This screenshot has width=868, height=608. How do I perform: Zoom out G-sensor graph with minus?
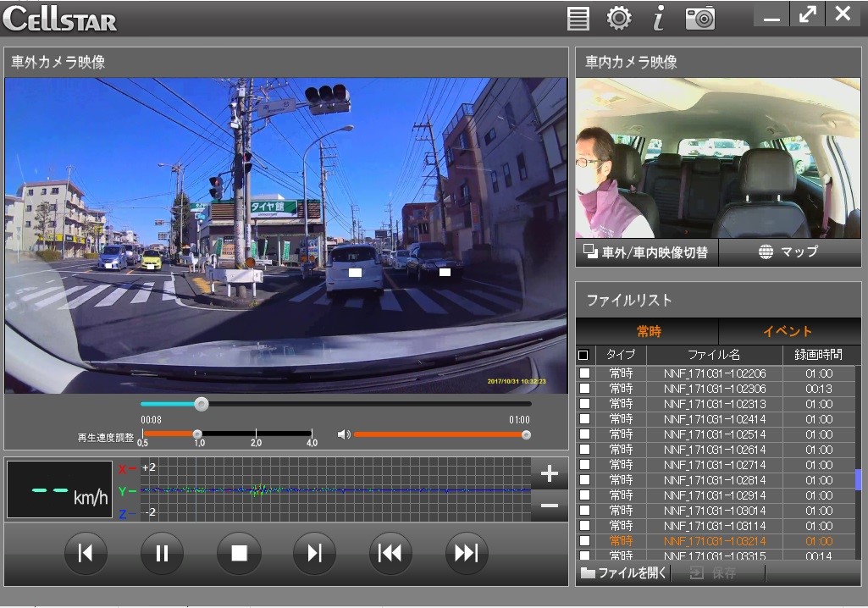pyautogui.click(x=549, y=506)
